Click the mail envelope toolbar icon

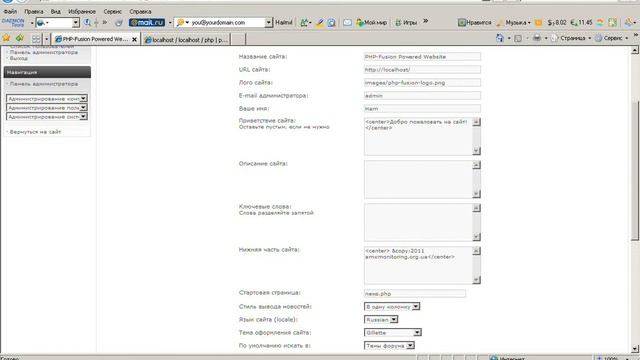347,22
